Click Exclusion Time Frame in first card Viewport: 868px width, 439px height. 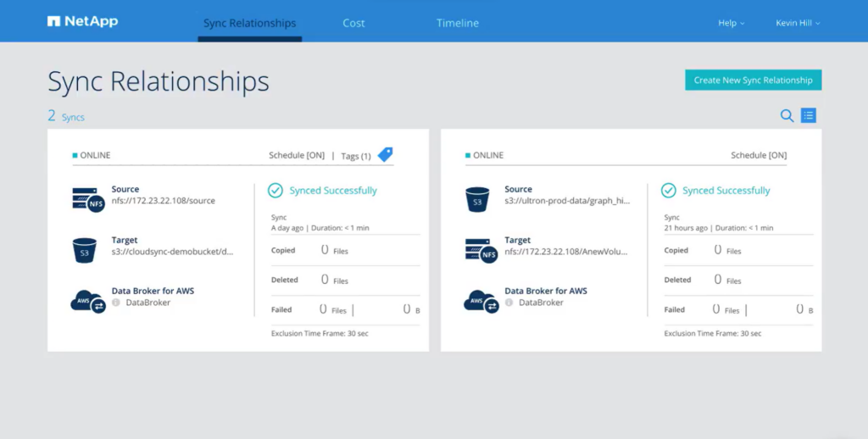click(320, 333)
